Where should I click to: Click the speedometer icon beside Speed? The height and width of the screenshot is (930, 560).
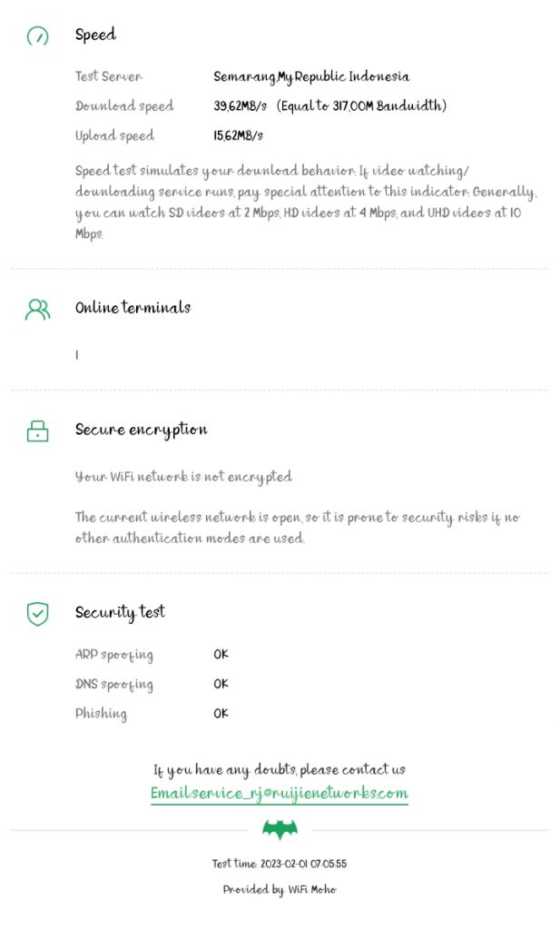pos(37,36)
